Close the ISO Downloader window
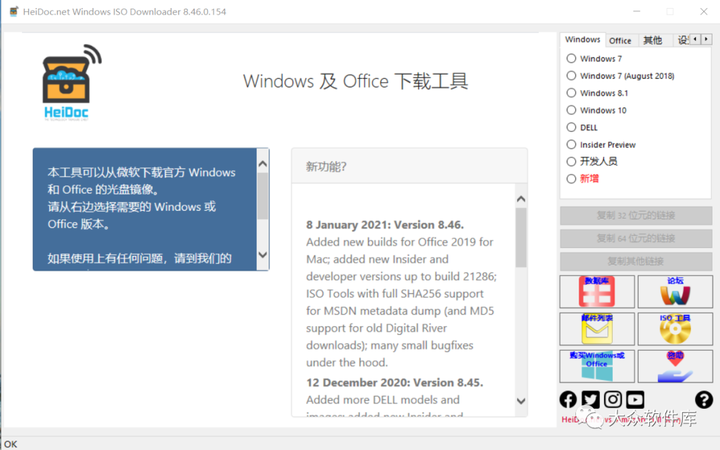This screenshot has width=720, height=450. coord(703,11)
